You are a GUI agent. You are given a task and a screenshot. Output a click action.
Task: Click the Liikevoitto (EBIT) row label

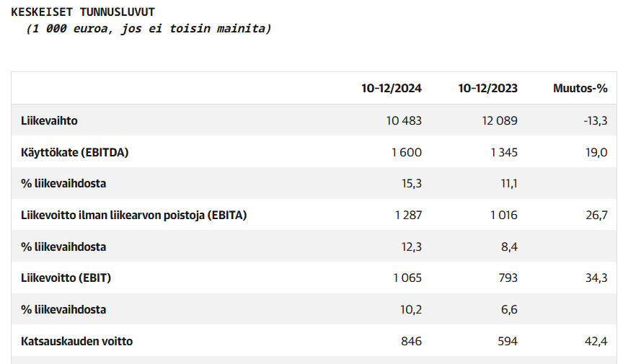tap(66, 278)
